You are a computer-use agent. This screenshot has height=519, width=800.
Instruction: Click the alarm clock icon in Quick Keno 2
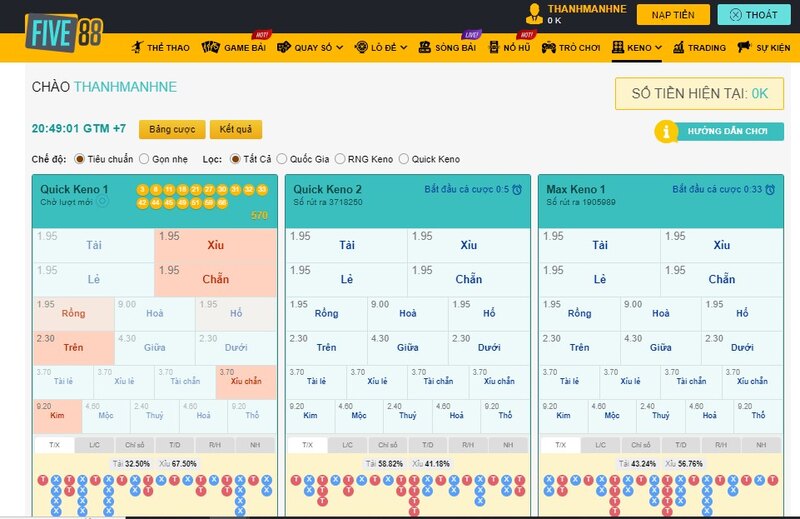[x=517, y=189]
